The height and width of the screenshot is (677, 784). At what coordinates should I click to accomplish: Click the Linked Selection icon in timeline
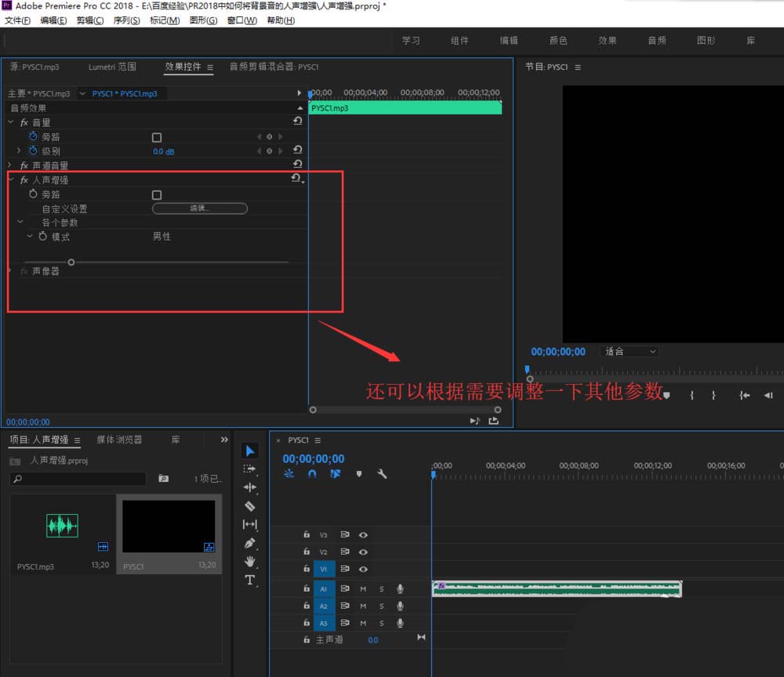coord(335,473)
